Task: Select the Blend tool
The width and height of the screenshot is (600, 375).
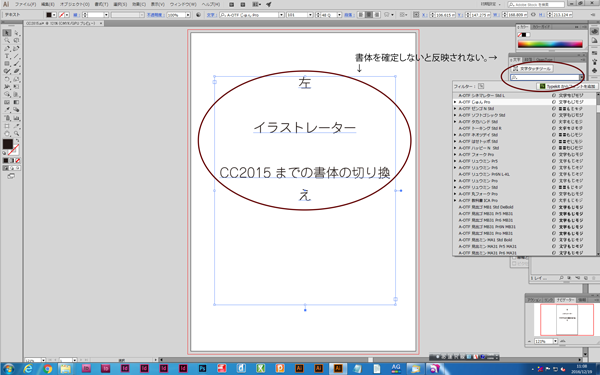Action: 16,110
